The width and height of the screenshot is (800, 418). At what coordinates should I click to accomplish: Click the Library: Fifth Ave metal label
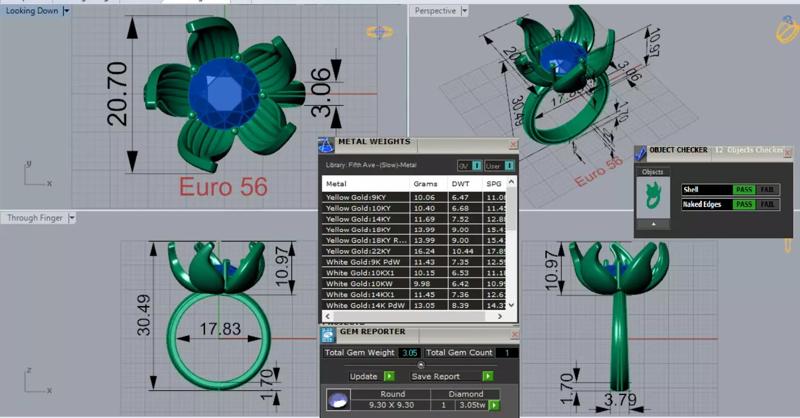click(371, 165)
